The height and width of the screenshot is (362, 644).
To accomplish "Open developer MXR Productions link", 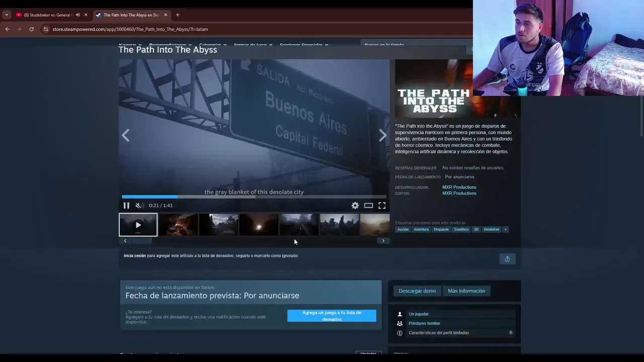I will pos(459,187).
